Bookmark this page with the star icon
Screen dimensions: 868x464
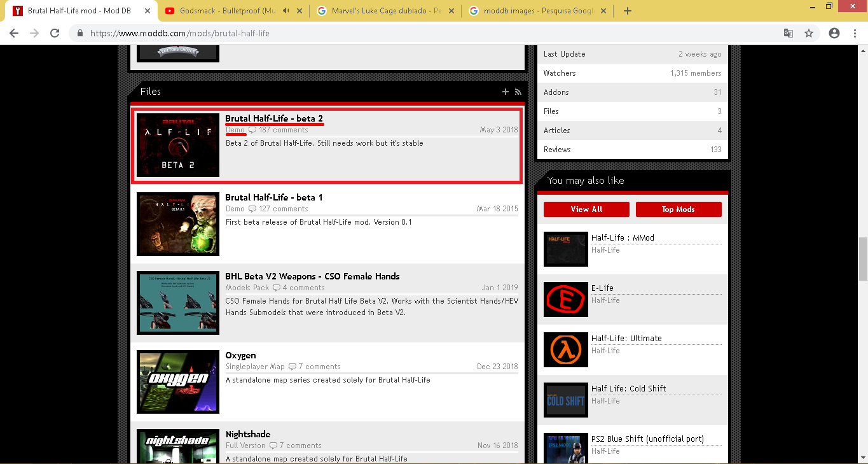pos(809,33)
